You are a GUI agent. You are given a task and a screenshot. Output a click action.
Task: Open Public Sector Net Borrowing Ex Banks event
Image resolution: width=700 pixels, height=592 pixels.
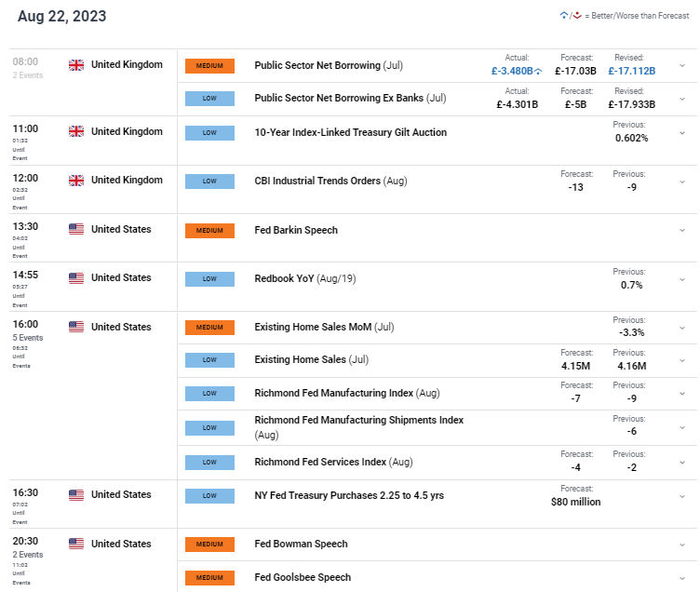(x=350, y=99)
